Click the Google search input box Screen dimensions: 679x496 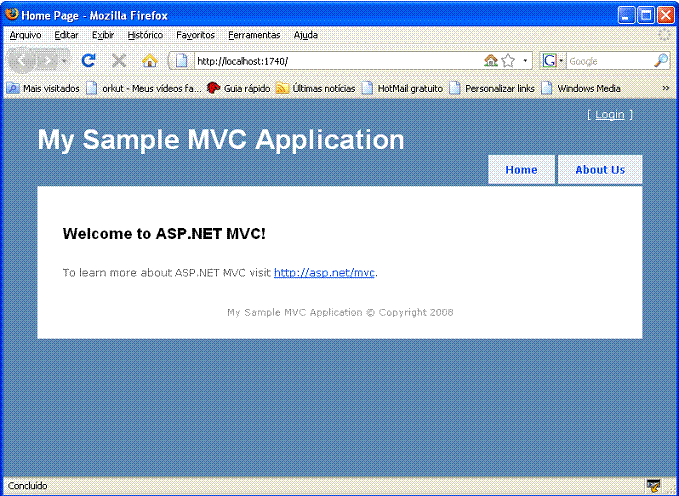click(x=610, y=61)
